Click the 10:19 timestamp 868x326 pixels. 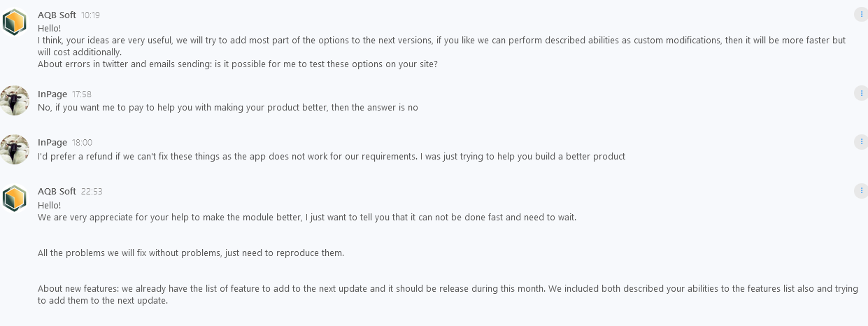(x=90, y=15)
